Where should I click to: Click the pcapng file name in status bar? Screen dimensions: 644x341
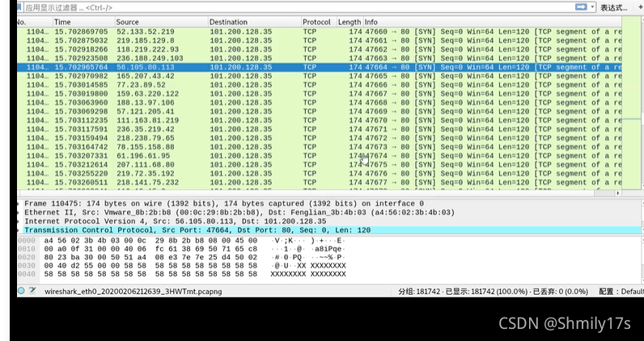[133, 292]
